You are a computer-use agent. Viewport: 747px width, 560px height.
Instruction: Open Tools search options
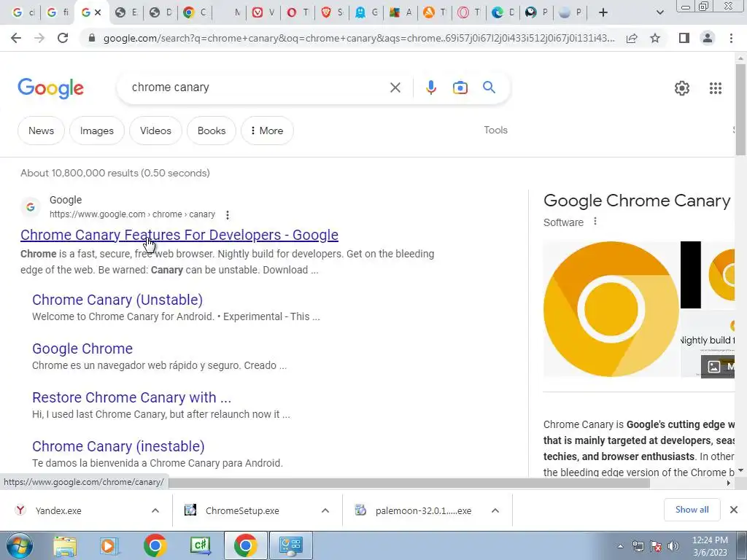click(495, 130)
